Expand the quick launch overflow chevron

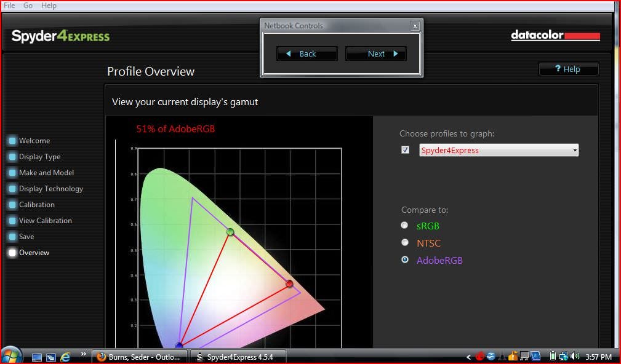click(x=84, y=354)
